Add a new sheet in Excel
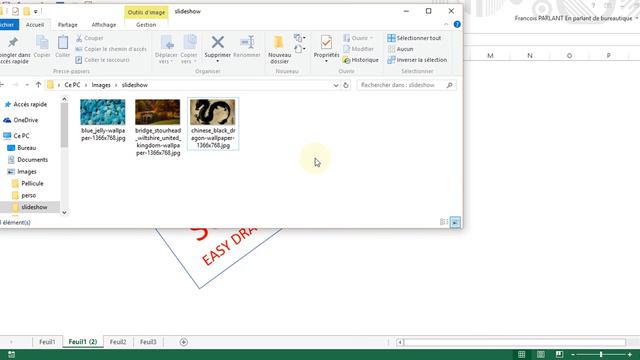Image resolution: width=640 pixels, height=360 pixels. pos(184,342)
